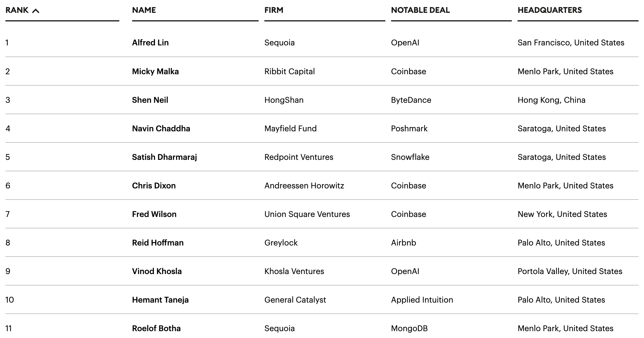Click Reid Hoffman's name

pos(158,243)
